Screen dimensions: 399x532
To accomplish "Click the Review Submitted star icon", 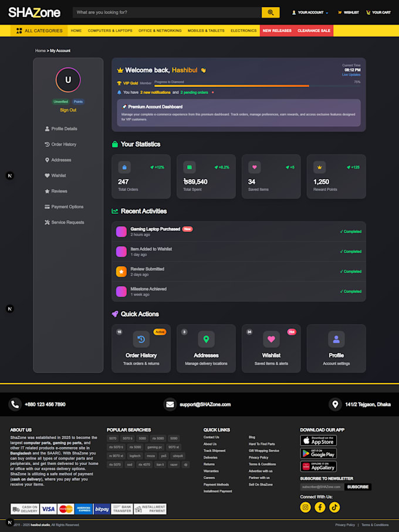I will click(121, 272).
